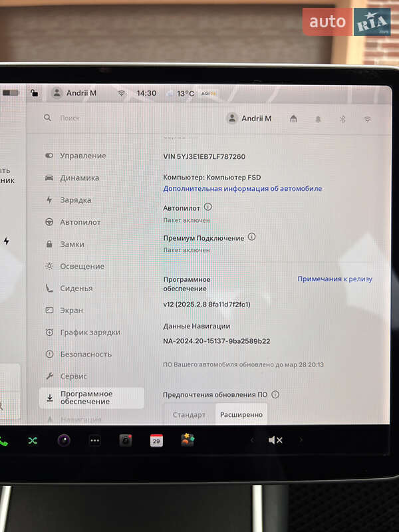Open the phone icon in the dock
Viewport: 399px width, 532px height.
pos(3,442)
